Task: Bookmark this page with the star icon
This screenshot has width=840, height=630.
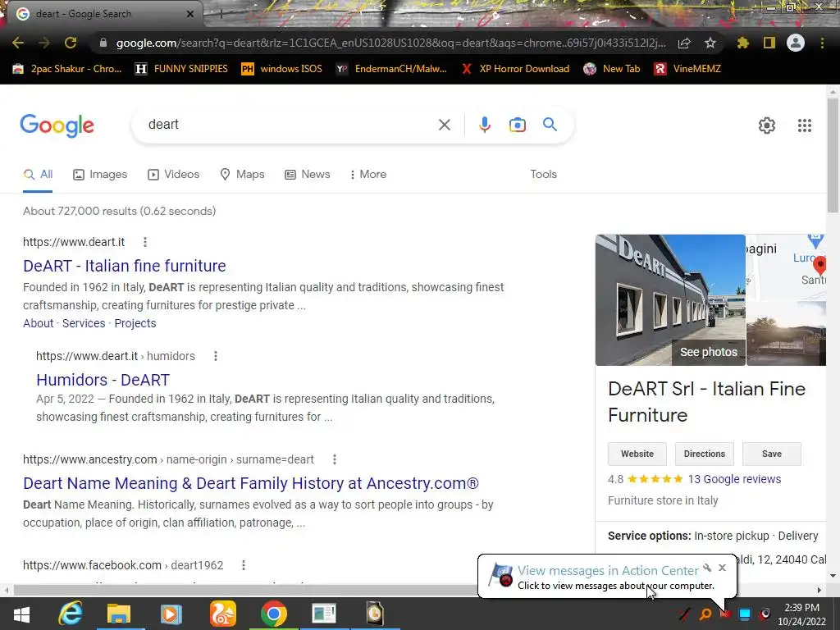Action: 710,43
